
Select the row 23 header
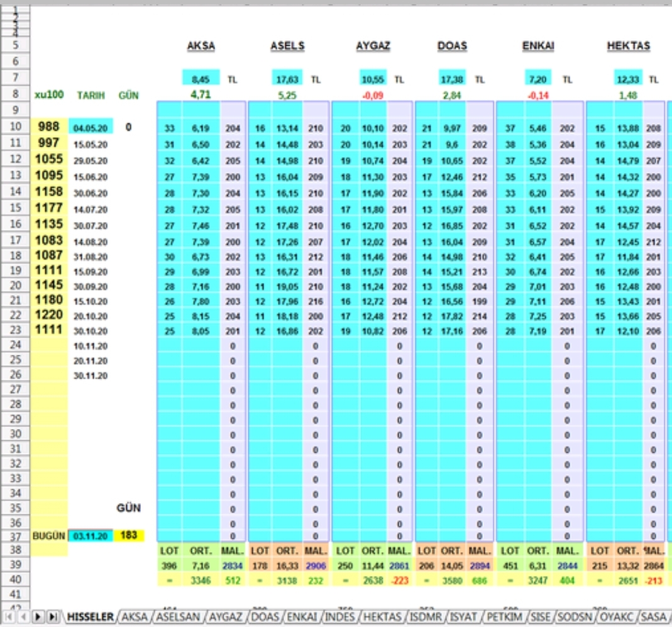point(16,329)
